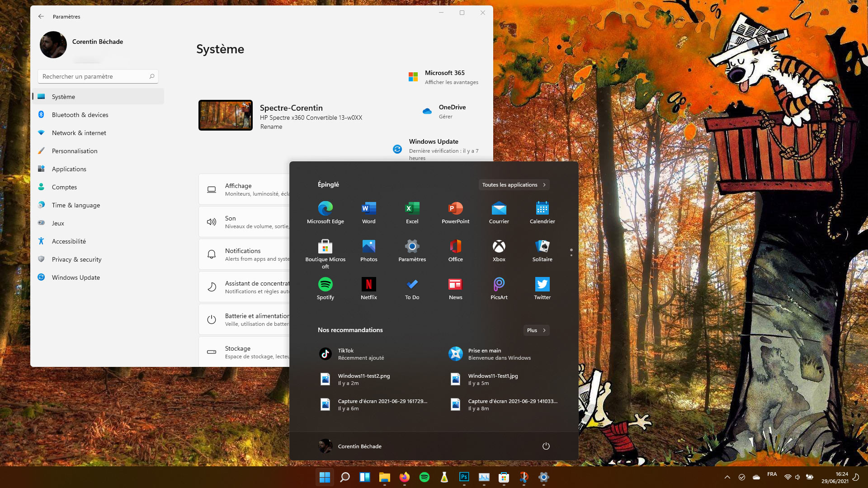The image size is (868, 488).
Task: Open Microsoft Store from the taskbar
Action: coord(504,477)
